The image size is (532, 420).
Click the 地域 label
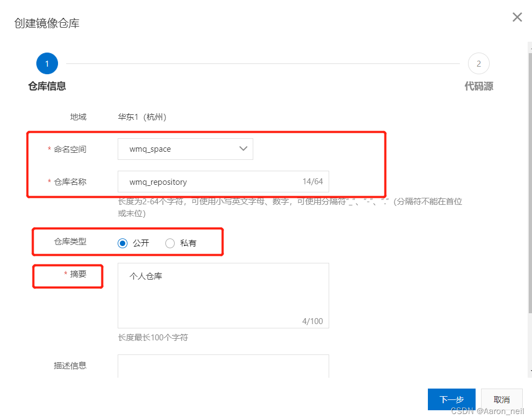click(x=79, y=117)
